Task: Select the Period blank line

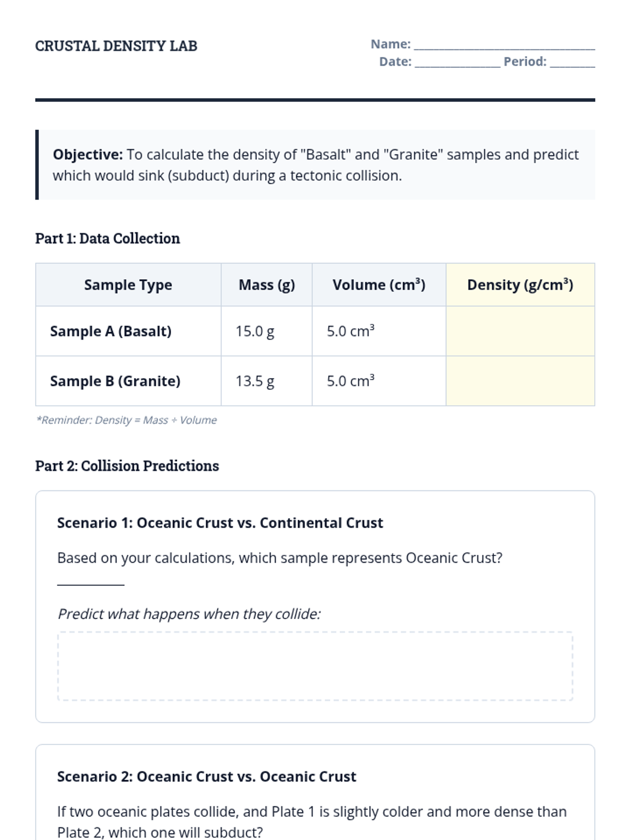Action: [572, 63]
